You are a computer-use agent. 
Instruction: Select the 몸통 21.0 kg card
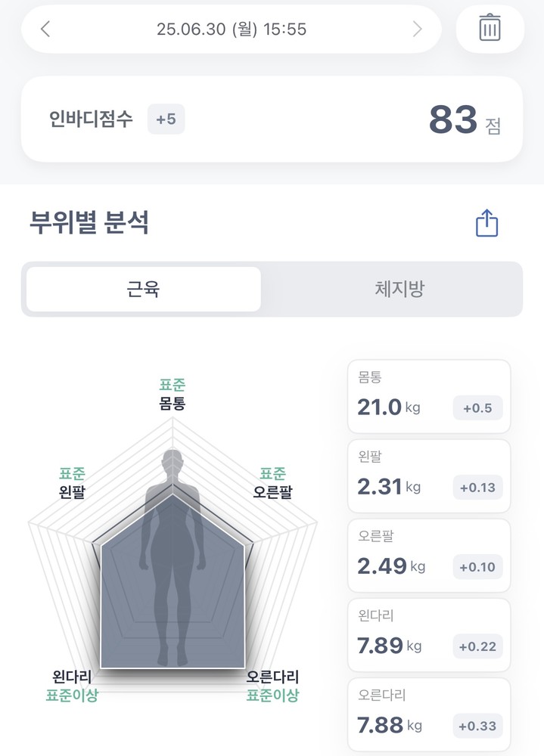[x=429, y=399]
